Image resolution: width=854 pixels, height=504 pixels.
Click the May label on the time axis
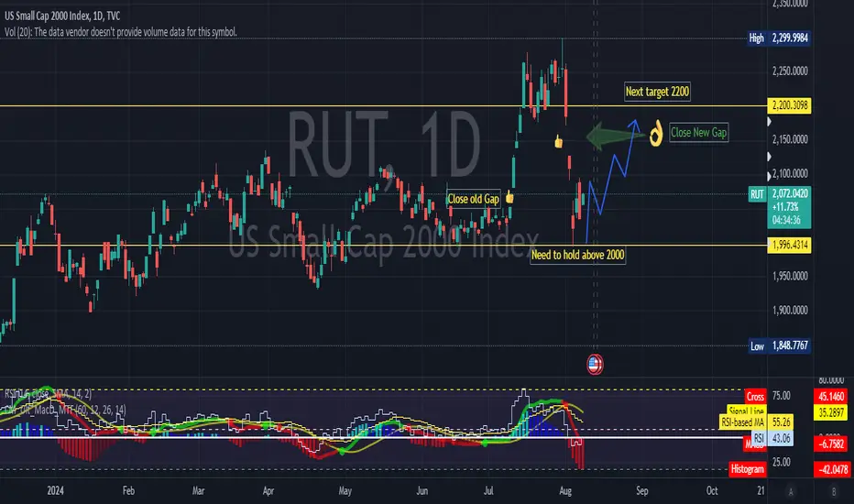click(x=345, y=491)
